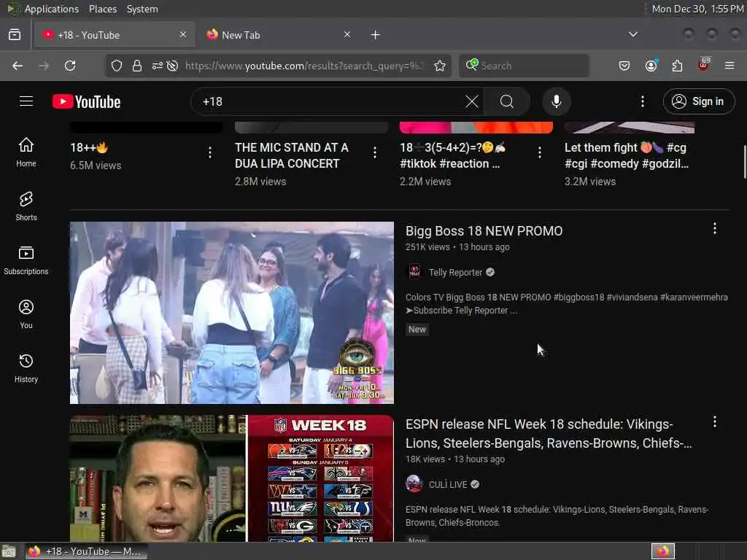Screen dimensions: 747x560
Task: Show site security lock information
Action: tap(137, 66)
